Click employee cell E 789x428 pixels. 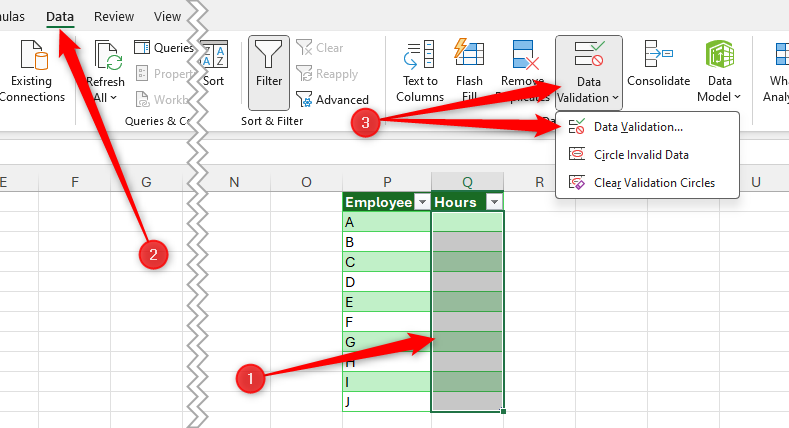386,302
